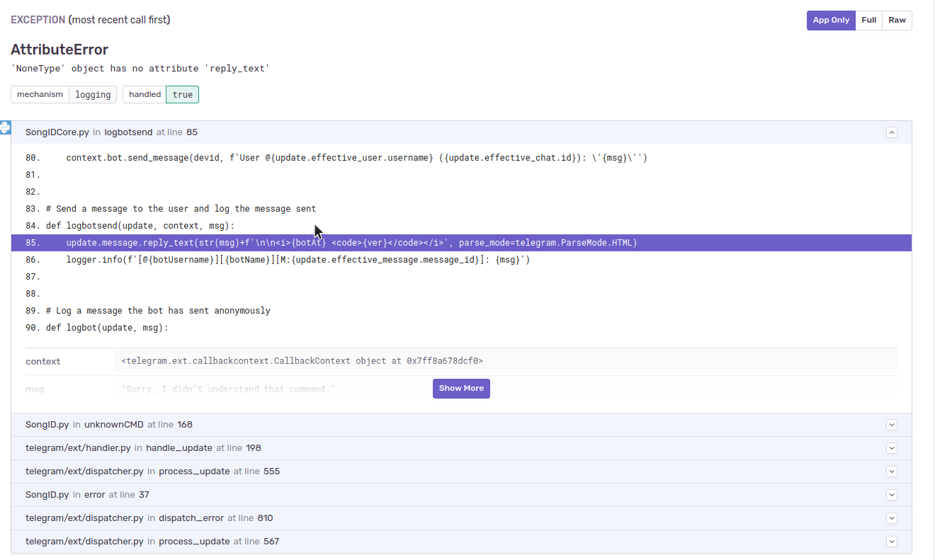Collapse the SongIDCore.py logbotsend frame
The height and width of the screenshot is (560, 940).
pos(892,132)
